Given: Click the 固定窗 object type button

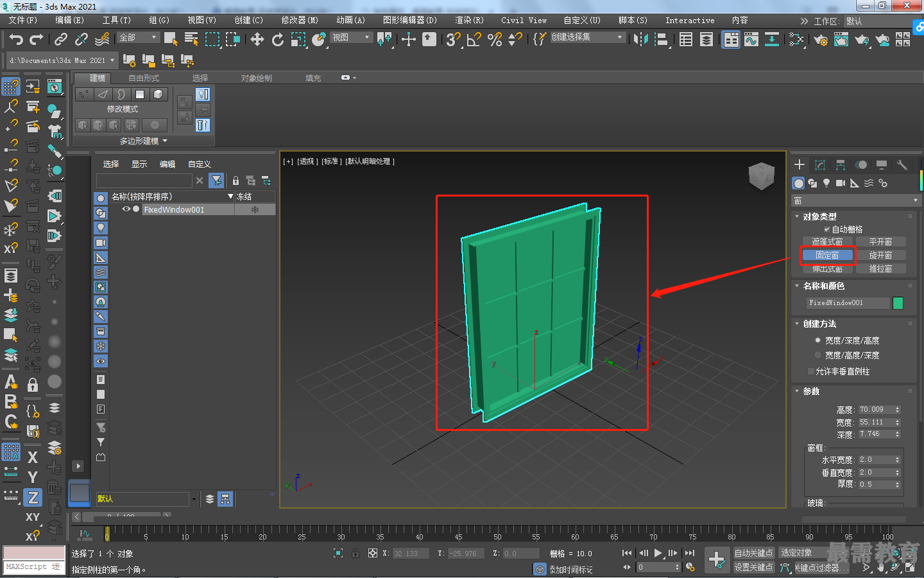Looking at the screenshot, I should click(x=827, y=255).
